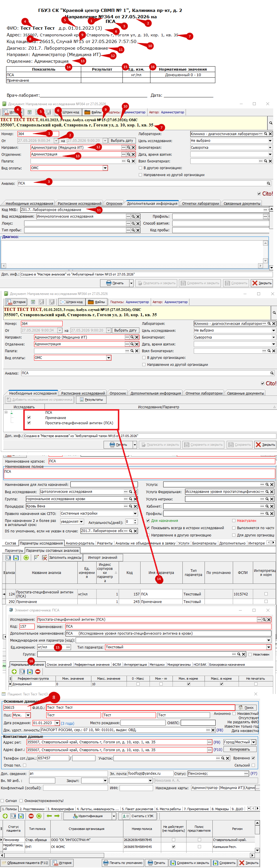The height and width of the screenshot is (868, 277).
Task: Delete policy with red minus in Полисы toolbar
Action: (x=31, y=816)
